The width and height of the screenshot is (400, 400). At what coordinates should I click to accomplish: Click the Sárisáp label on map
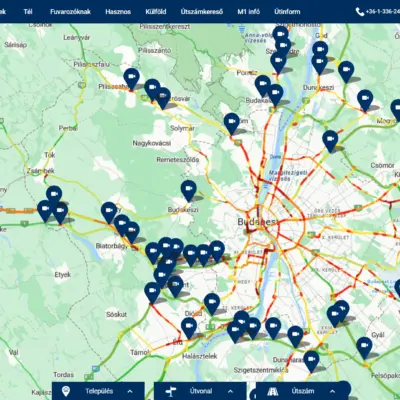coord(16,45)
